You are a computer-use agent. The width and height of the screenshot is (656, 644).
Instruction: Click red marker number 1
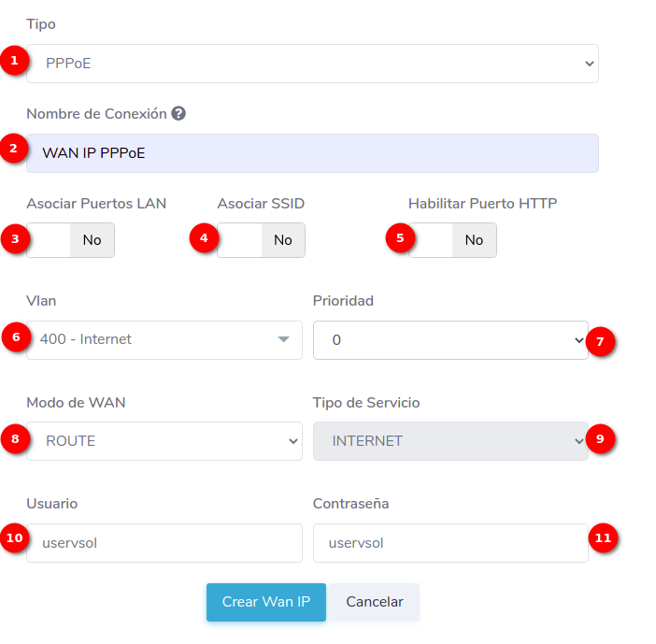tap(14, 61)
